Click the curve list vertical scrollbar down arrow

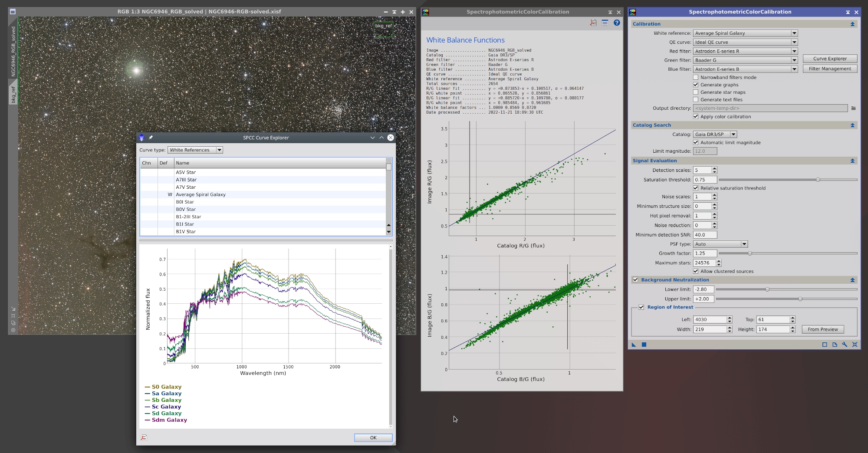(388, 232)
